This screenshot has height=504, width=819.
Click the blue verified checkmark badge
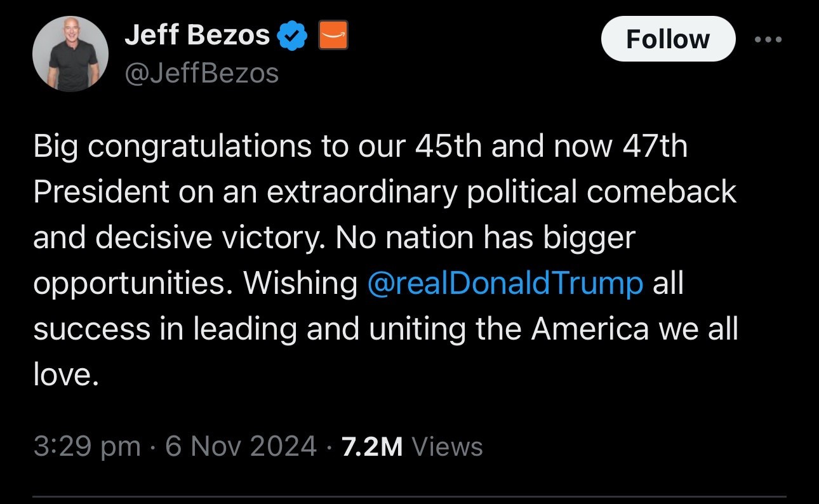294,36
